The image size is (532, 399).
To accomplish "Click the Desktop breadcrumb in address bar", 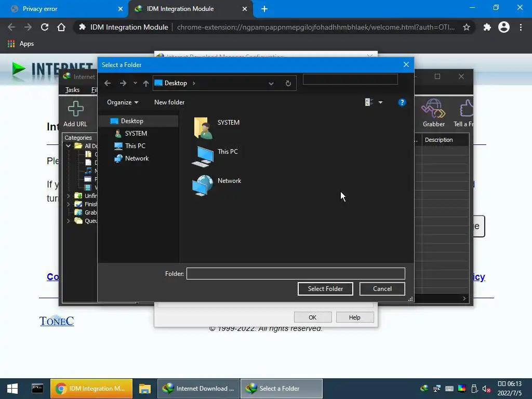I will coord(176,83).
